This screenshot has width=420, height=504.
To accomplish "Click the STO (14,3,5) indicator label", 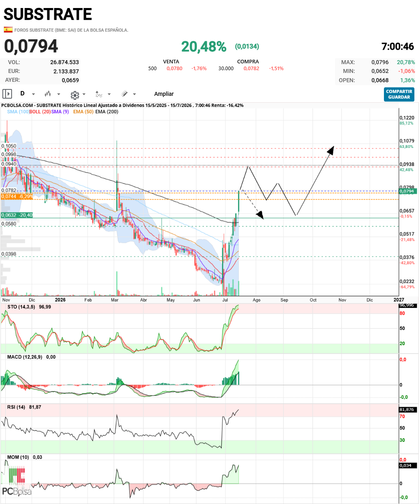I will click(x=21, y=307).
